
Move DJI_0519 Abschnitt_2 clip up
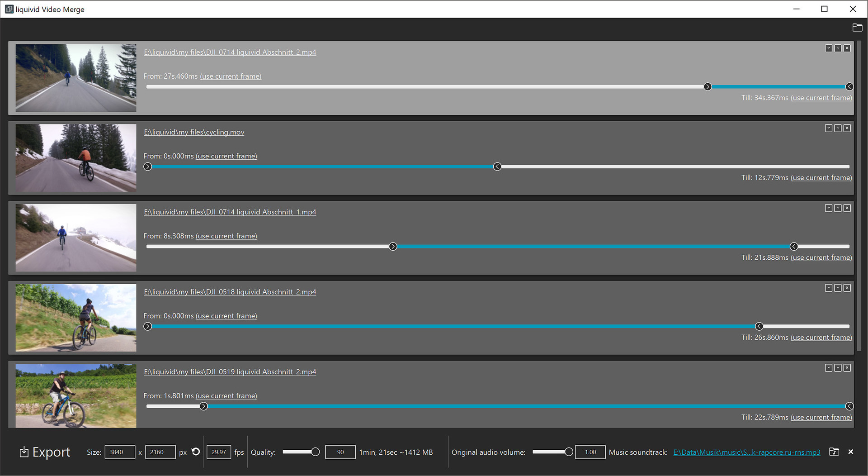tap(838, 368)
